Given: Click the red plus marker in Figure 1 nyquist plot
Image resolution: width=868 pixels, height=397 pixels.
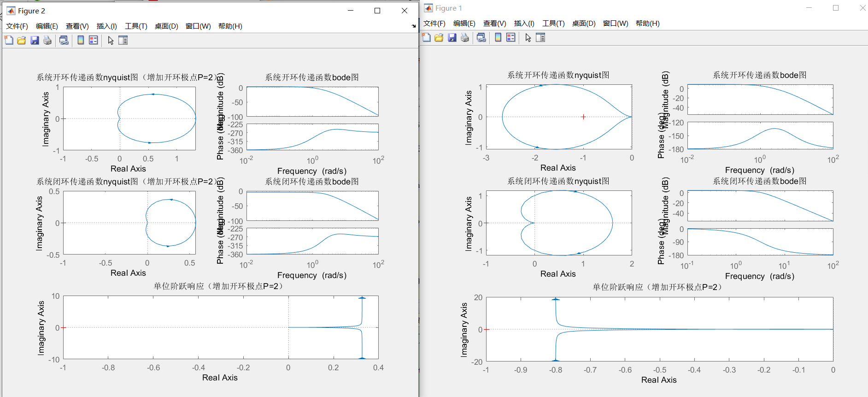Looking at the screenshot, I should pyautogui.click(x=583, y=117).
